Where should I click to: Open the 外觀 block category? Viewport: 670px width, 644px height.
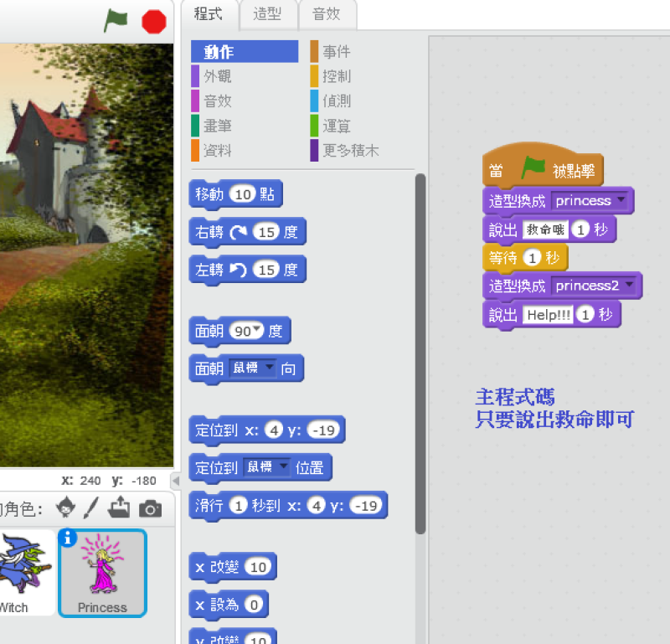(x=217, y=76)
